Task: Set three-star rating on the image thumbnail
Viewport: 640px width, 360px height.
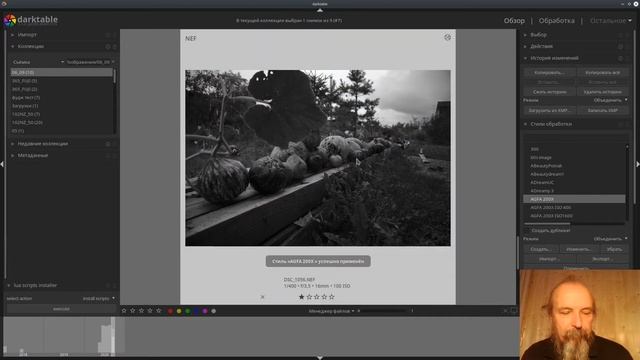Action: pos(316,297)
